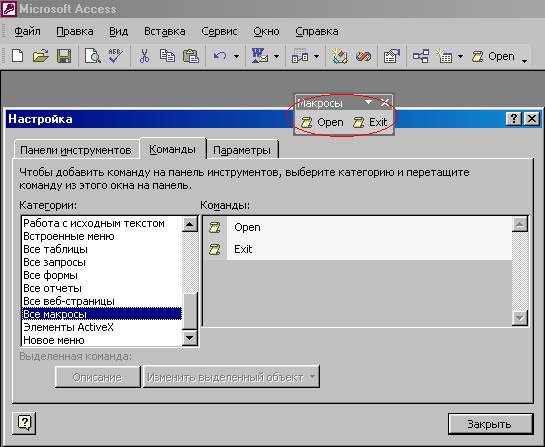
Task: Expand the Undo dropdown arrow
Action: tap(236, 56)
